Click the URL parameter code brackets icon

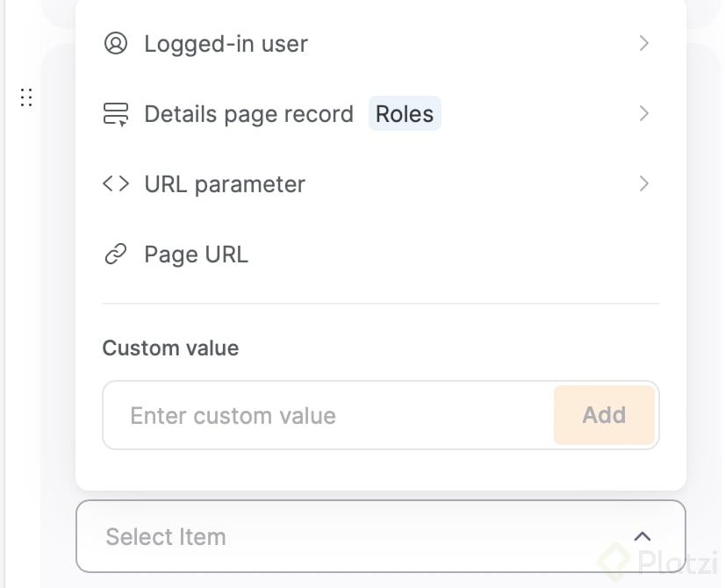(x=116, y=184)
